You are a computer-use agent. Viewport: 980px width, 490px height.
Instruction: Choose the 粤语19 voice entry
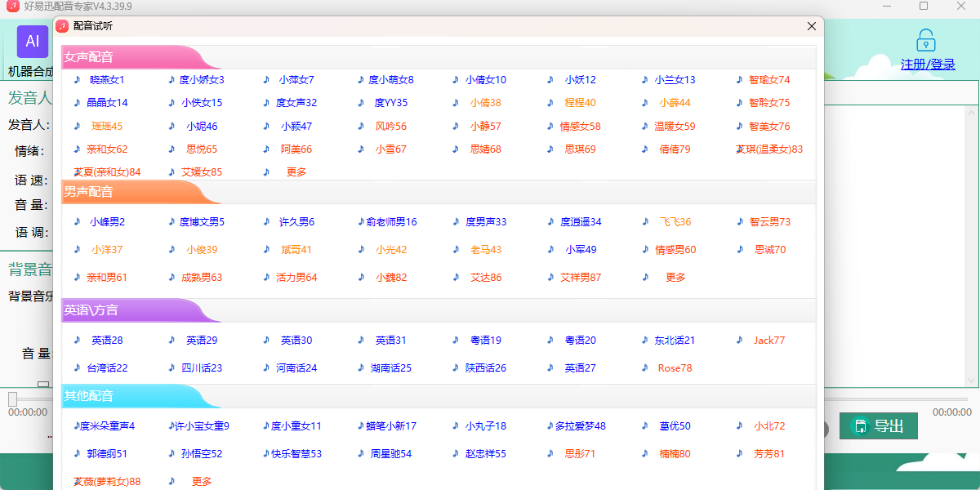coord(486,341)
